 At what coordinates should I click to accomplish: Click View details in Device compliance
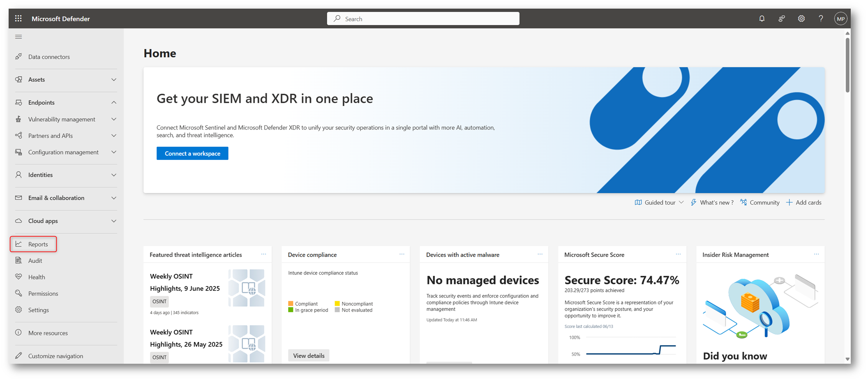coord(309,356)
